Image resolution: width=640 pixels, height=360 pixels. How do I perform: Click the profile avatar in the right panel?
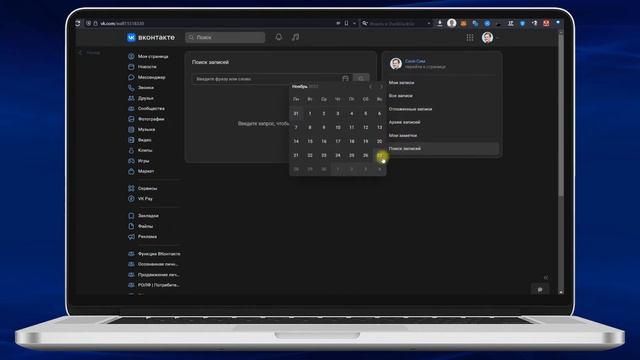(x=396, y=64)
